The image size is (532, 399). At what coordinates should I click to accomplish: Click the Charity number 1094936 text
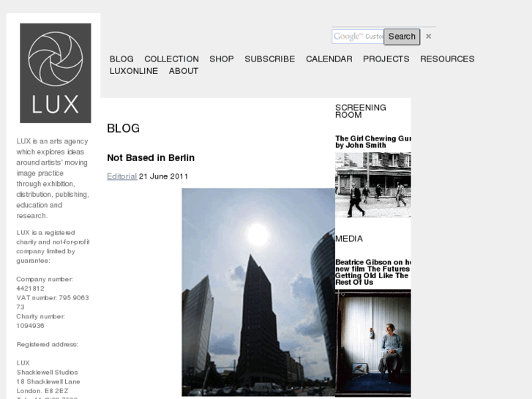click(40, 321)
